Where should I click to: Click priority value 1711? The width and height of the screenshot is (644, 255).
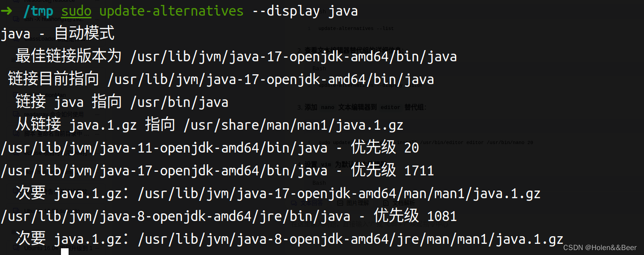pos(419,171)
